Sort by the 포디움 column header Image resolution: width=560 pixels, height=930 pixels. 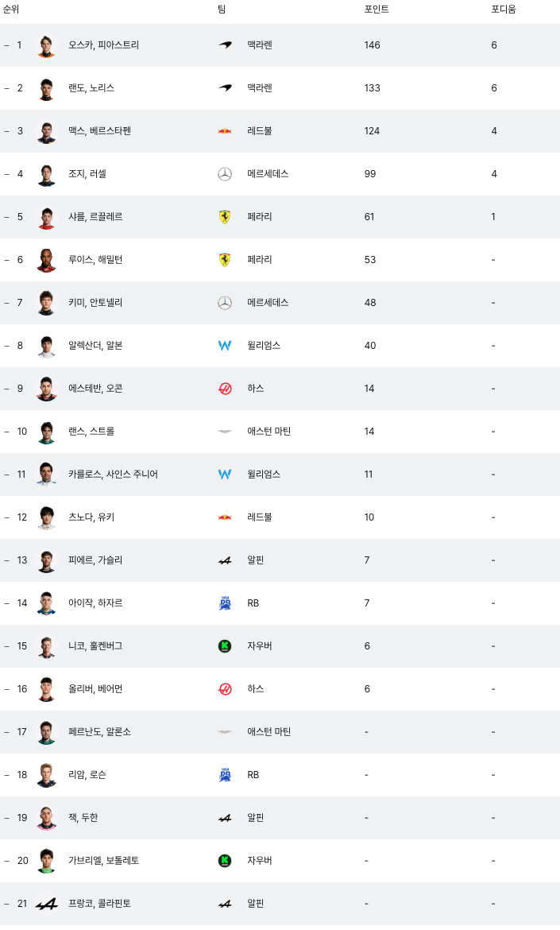[x=503, y=10]
